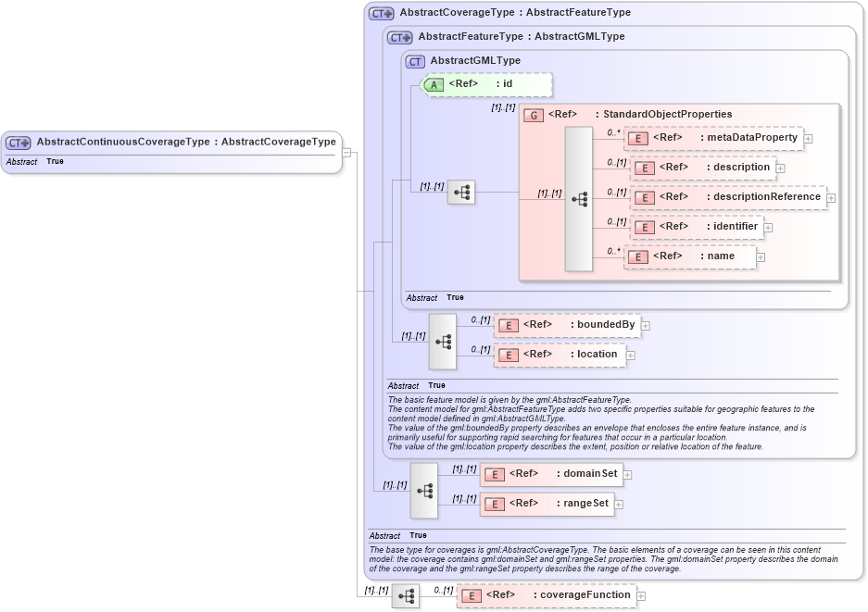Select the sequence compositor inside StandardObjectProperties group
The image size is (868, 612).
coord(578,199)
